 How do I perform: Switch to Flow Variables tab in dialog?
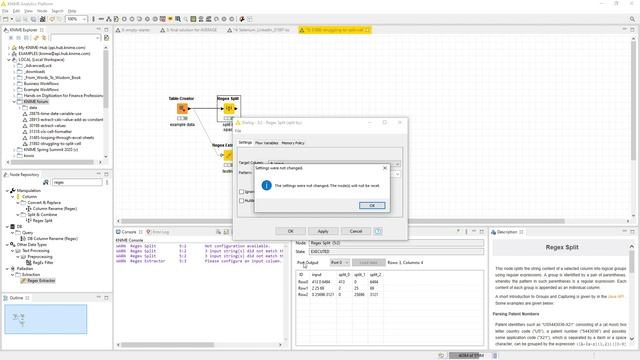pyautogui.click(x=267, y=143)
